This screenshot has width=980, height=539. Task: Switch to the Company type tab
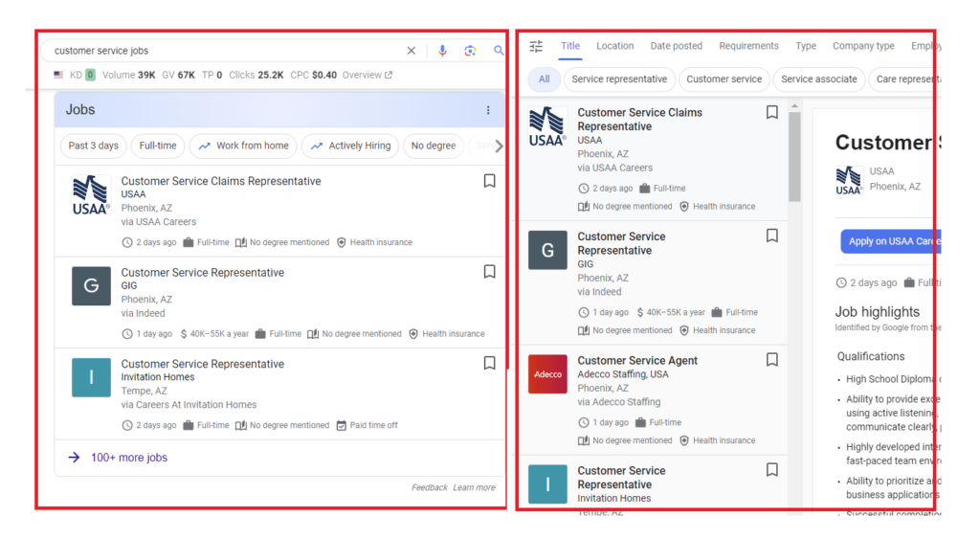point(863,46)
